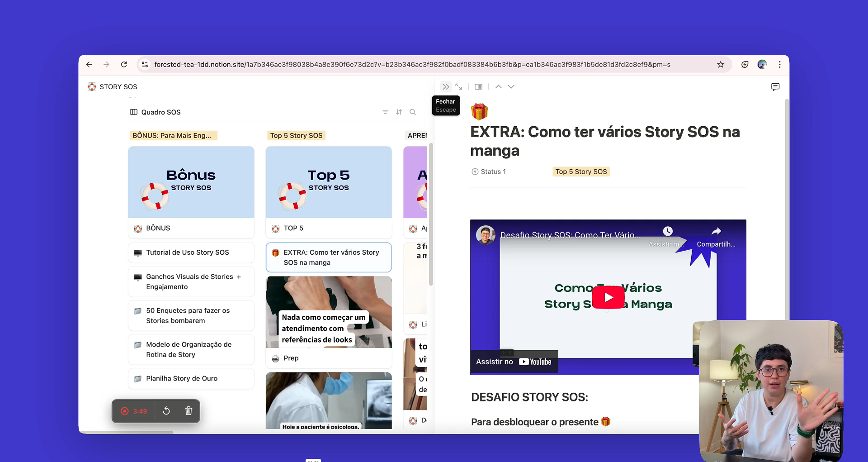Viewport: 868px width, 462px height.
Task: Delete the recording with trash icon
Action: (189, 411)
